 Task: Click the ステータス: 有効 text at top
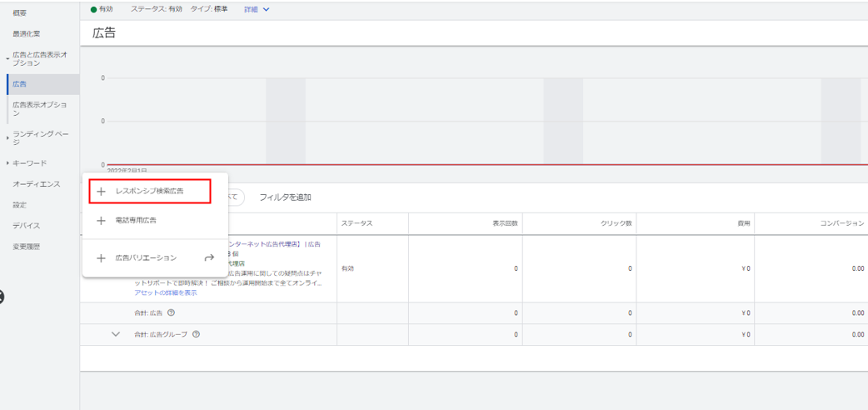coord(157,9)
